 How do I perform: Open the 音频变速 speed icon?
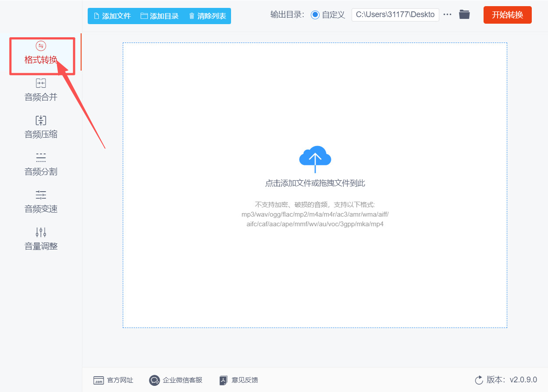pos(41,195)
